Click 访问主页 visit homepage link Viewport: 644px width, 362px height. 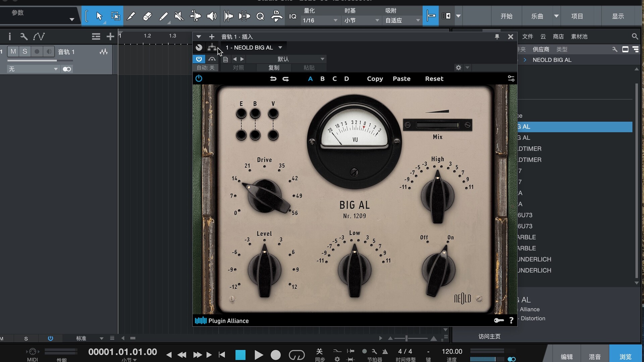pos(489,337)
